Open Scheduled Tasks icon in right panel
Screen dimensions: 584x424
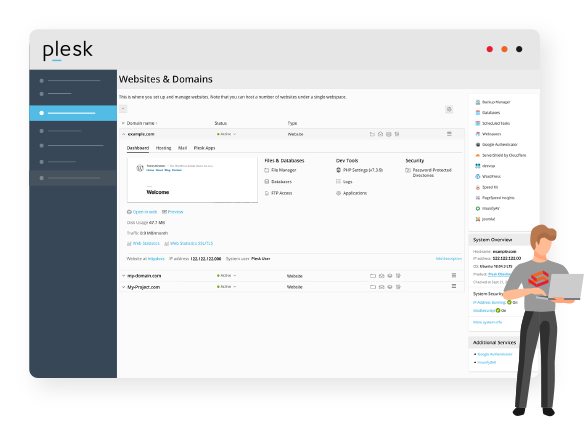pyautogui.click(x=478, y=123)
